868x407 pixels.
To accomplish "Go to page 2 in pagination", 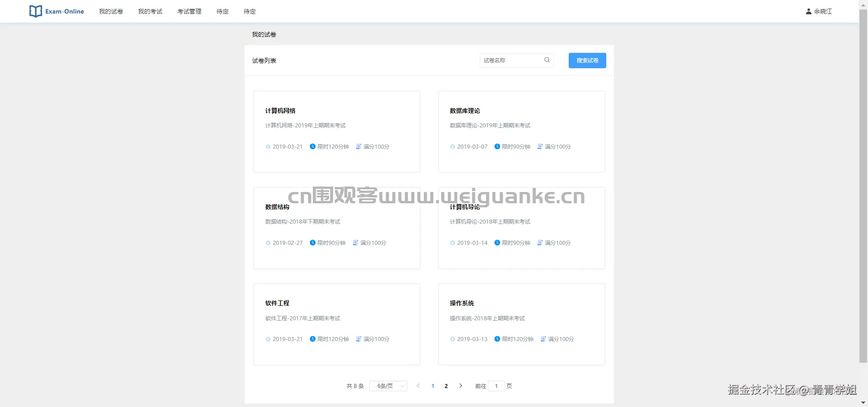I will (446, 386).
